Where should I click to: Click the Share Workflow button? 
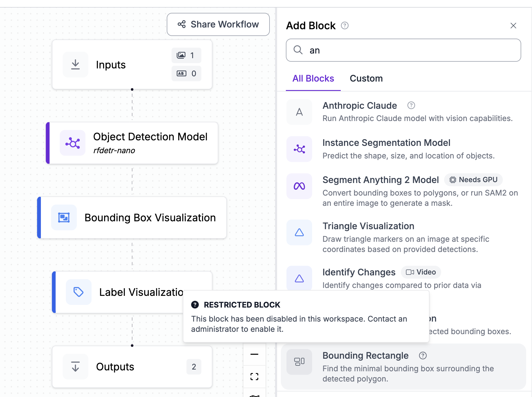click(218, 24)
